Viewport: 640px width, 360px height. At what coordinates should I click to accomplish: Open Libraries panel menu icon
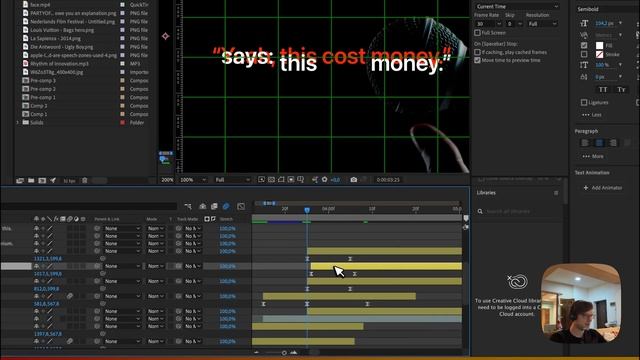click(x=556, y=193)
